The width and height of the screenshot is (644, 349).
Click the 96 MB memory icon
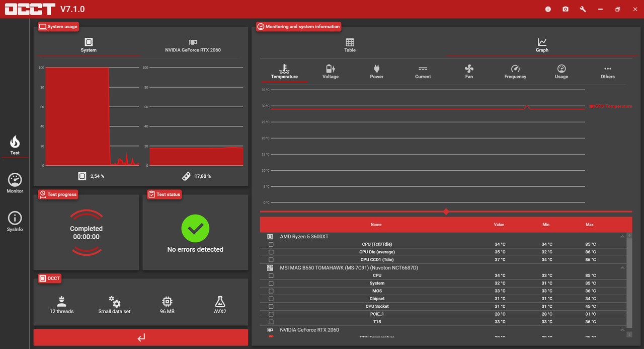click(x=167, y=301)
